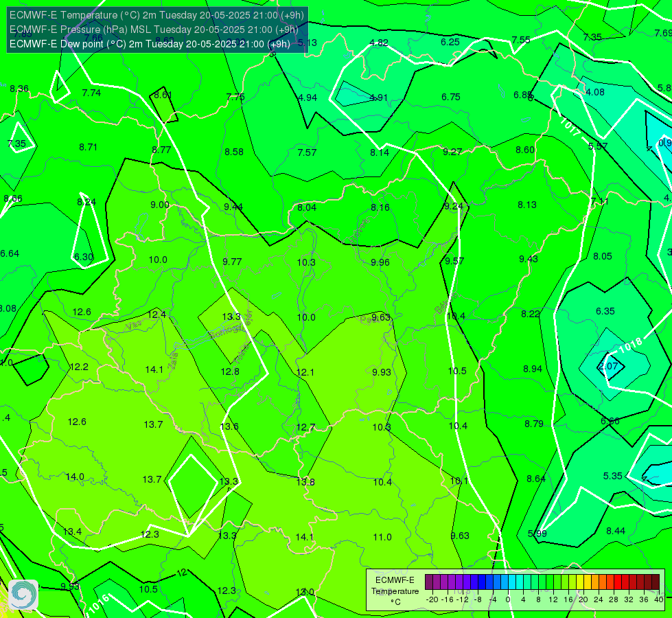Click the 9.00 temperature value

[x=160, y=205]
